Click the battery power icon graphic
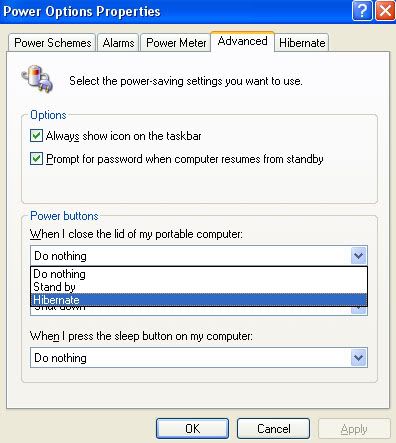396x443 pixels. pyautogui.click(x=37, y=79)
